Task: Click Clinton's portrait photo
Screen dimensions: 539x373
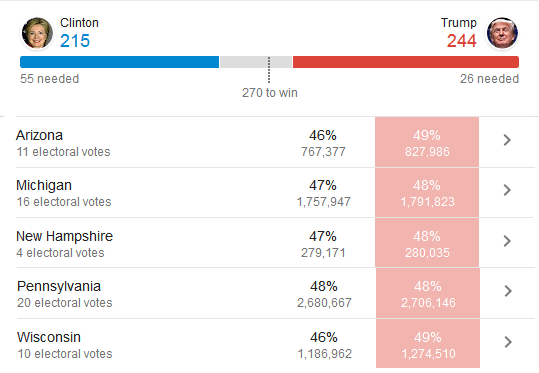Action: 37,33
